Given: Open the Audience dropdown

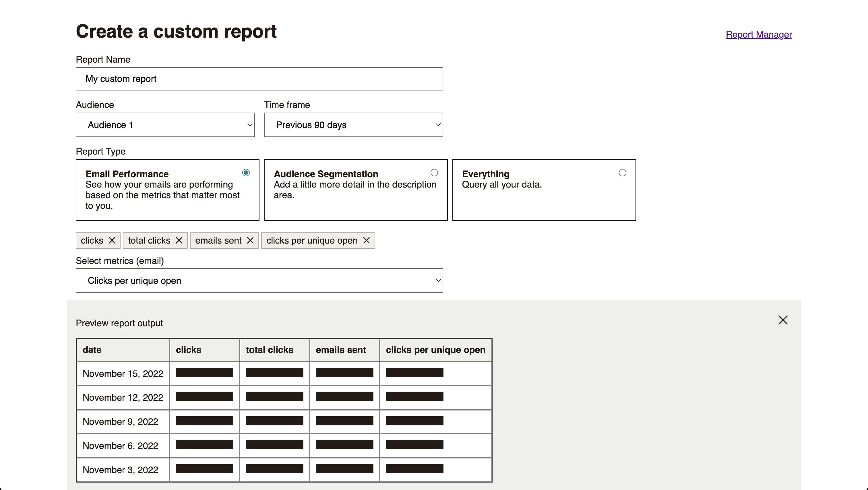Looking at the screenshot, I should [165, 125].
